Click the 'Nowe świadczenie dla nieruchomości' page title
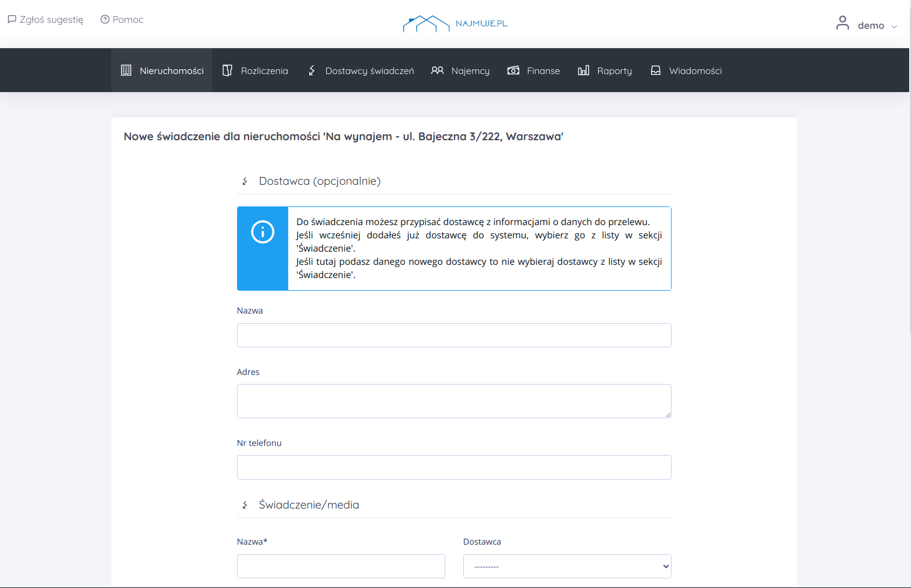 (344, 137)
